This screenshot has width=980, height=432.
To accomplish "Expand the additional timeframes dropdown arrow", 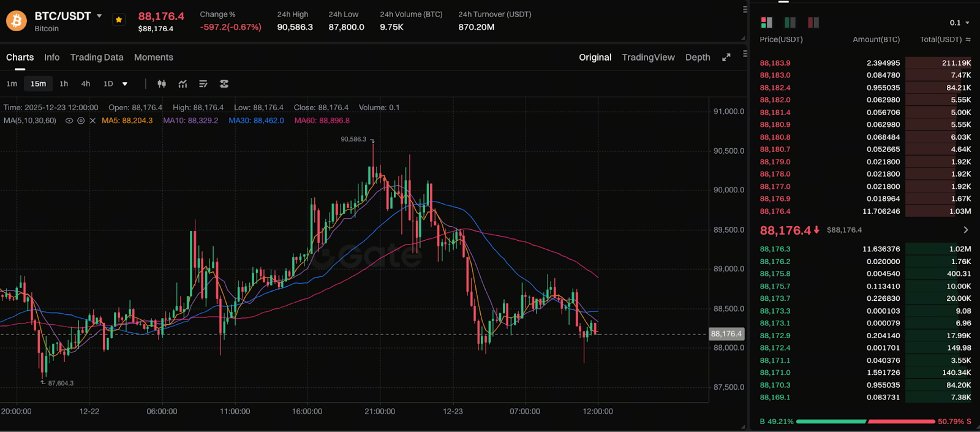I will (125, 84).
